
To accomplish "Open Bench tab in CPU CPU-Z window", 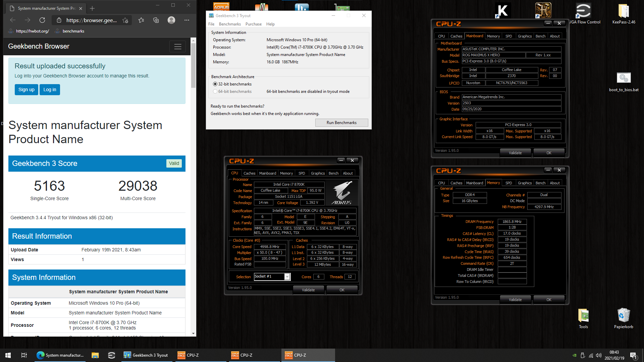I will point(333,173).
